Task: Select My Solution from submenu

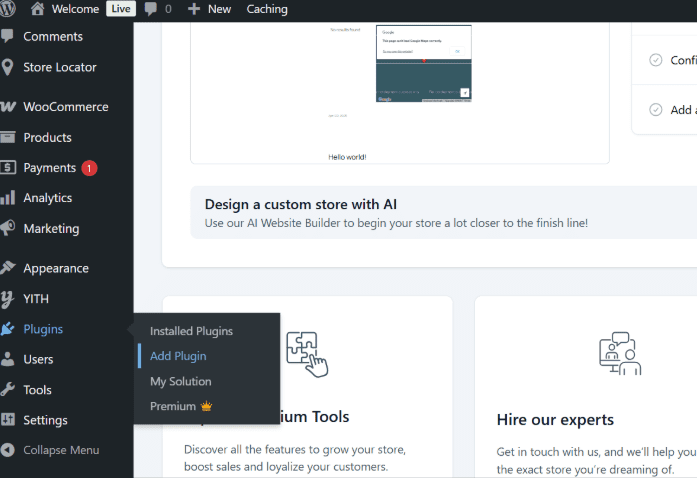Action: point(180,382)
